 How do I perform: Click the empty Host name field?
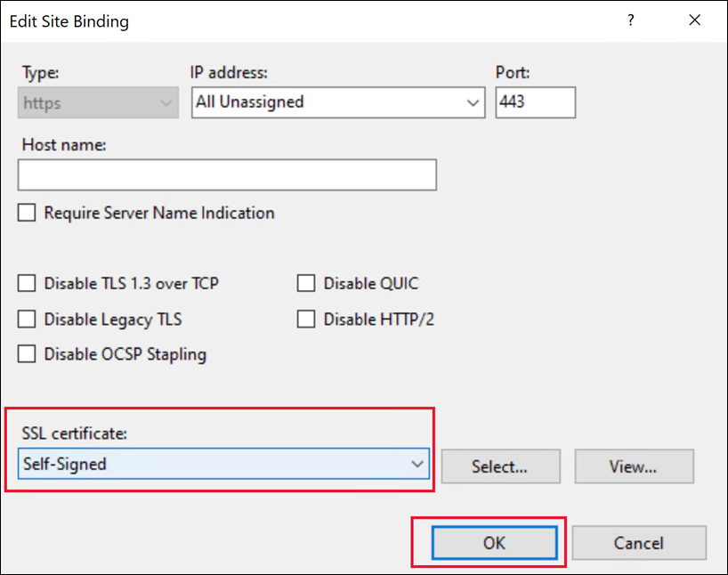(227, 174)
